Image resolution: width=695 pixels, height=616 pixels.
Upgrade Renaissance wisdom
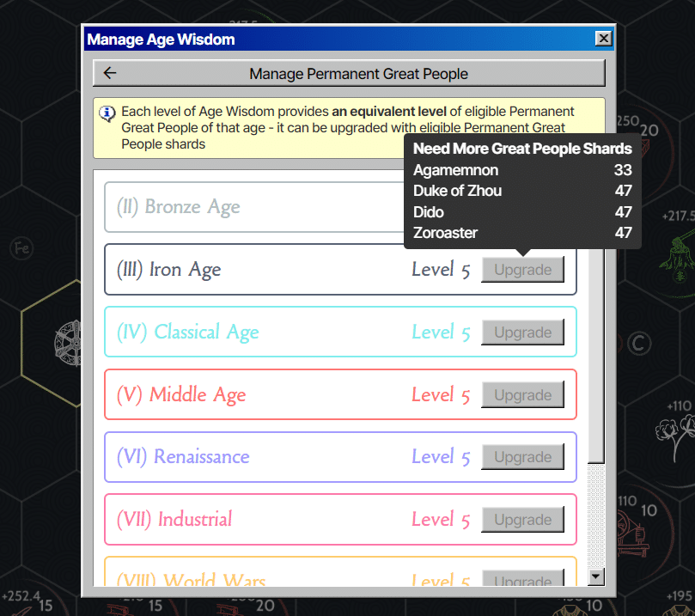(x=522, y=457)
